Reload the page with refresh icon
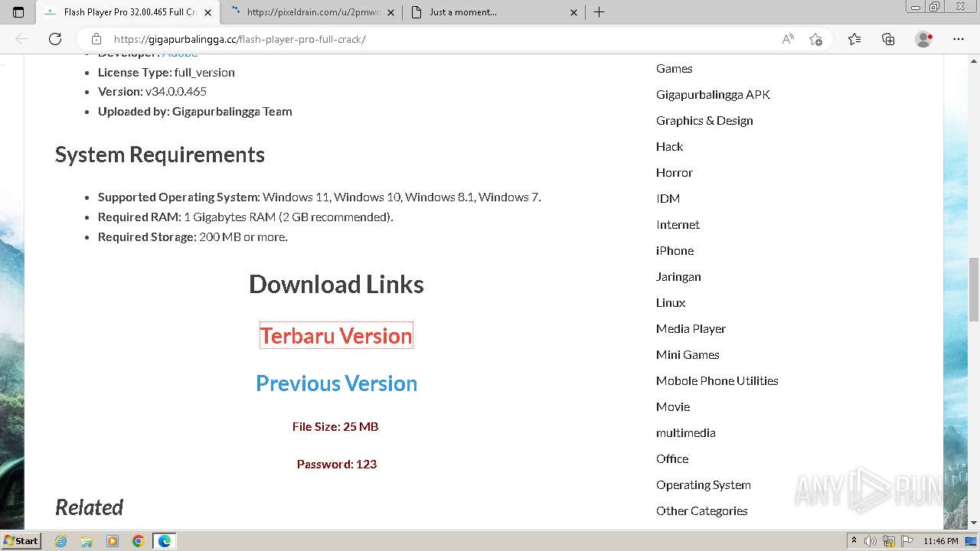 tap(55, 39)
